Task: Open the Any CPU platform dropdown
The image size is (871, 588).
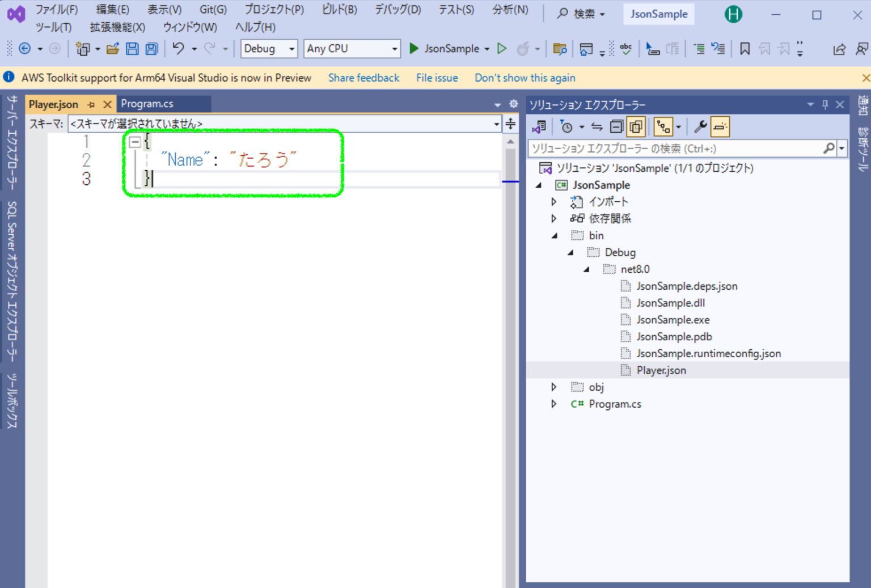Action: tap(352, 49)
